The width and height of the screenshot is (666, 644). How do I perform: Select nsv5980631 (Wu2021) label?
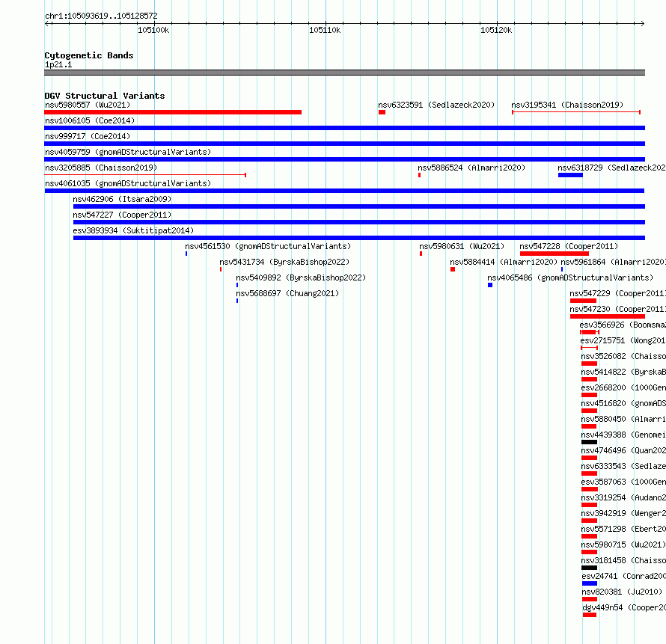click(462, 246)
